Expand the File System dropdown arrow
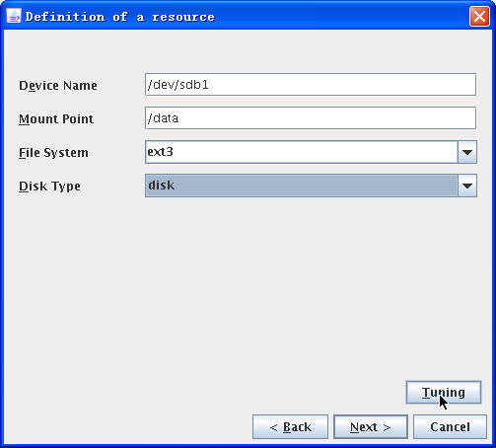 point(467,152)
